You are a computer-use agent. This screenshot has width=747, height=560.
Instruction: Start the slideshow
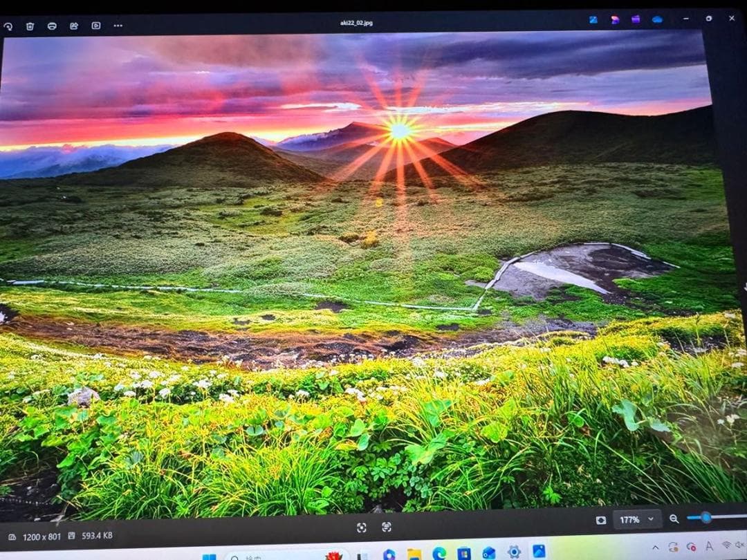coord(96,26)
